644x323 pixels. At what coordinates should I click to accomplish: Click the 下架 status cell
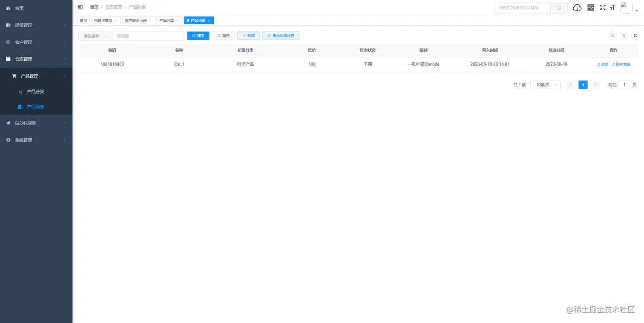point(368,64)
